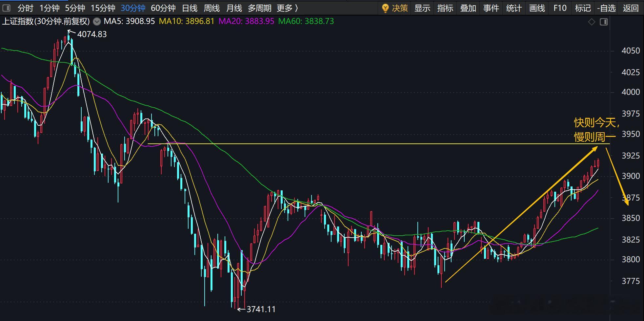This screenshot has width=644, height=321.
Task: Click the MA20: 3883.95 indicator label
Action: coord(246,21)
